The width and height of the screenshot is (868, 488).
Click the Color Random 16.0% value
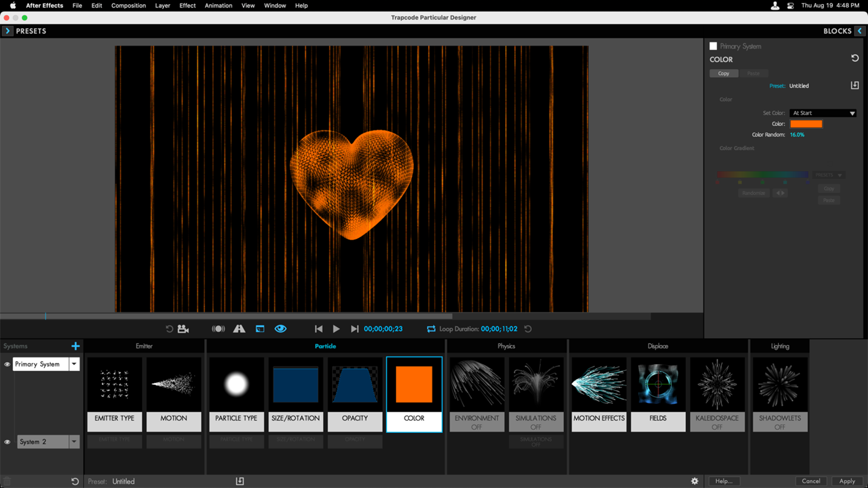797,135
